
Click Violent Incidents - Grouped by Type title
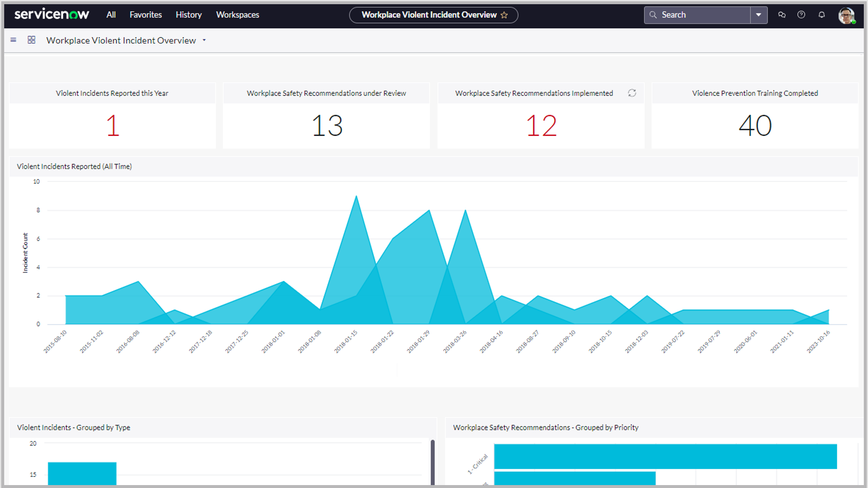73,427
